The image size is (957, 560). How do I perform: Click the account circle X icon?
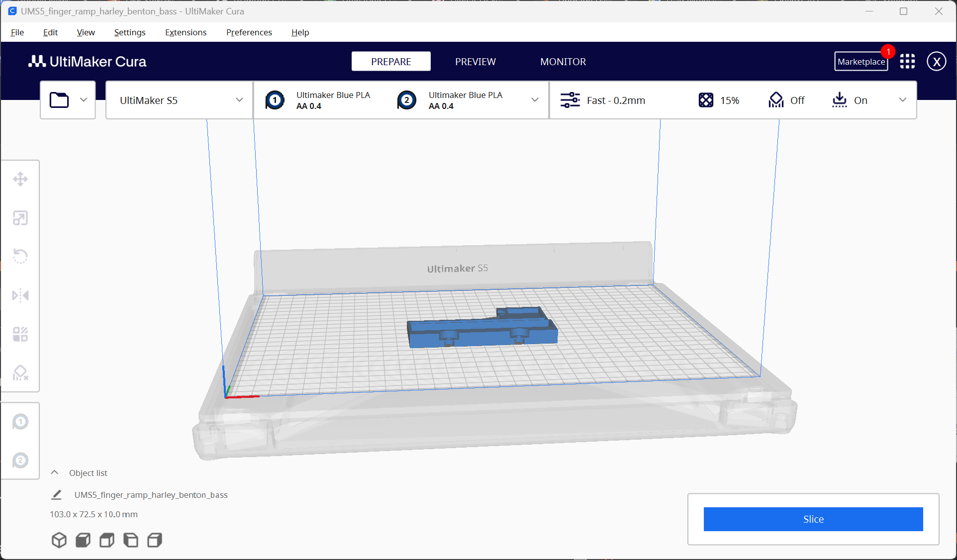936,61
